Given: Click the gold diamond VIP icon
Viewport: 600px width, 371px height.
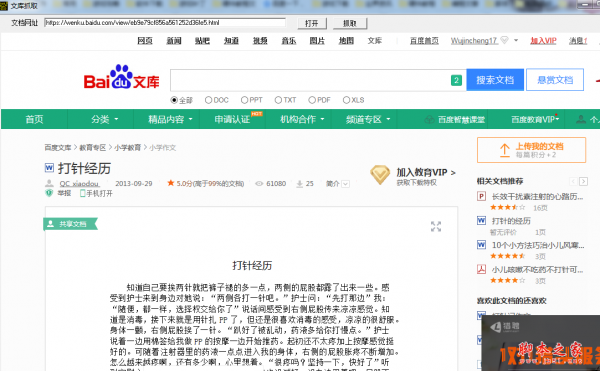Looking at the screenshot, I should (380, 175).
